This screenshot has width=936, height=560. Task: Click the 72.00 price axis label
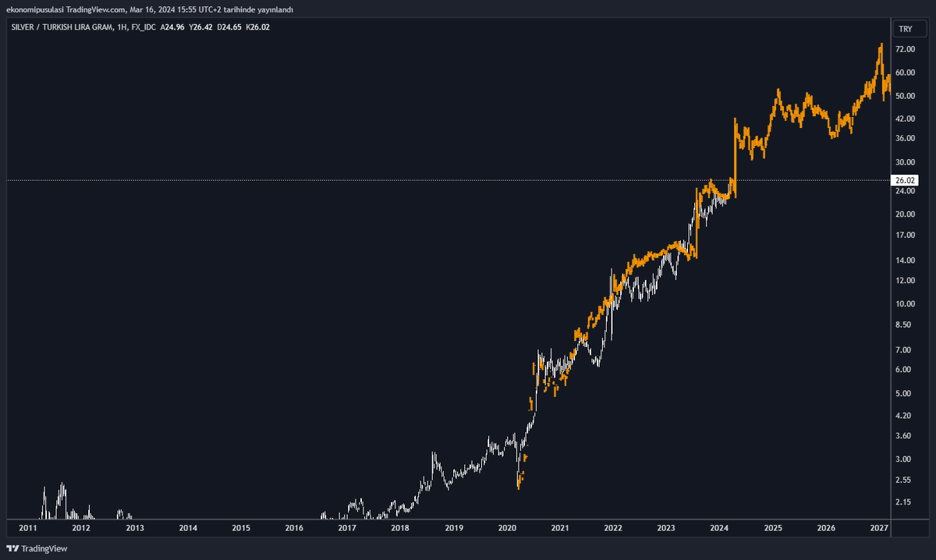[905, 49]
